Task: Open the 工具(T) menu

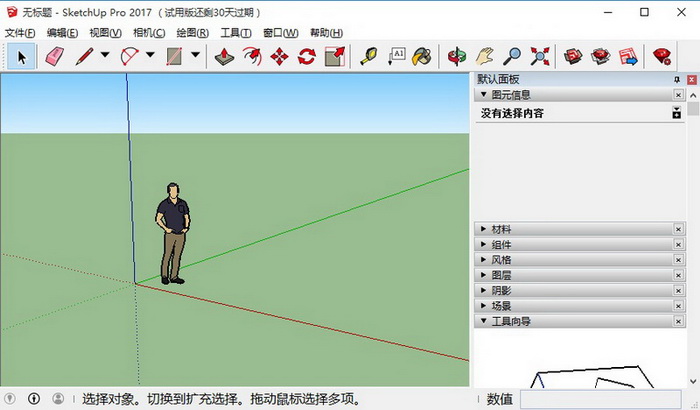Action: pyautogui.click(x=236, y=33)
